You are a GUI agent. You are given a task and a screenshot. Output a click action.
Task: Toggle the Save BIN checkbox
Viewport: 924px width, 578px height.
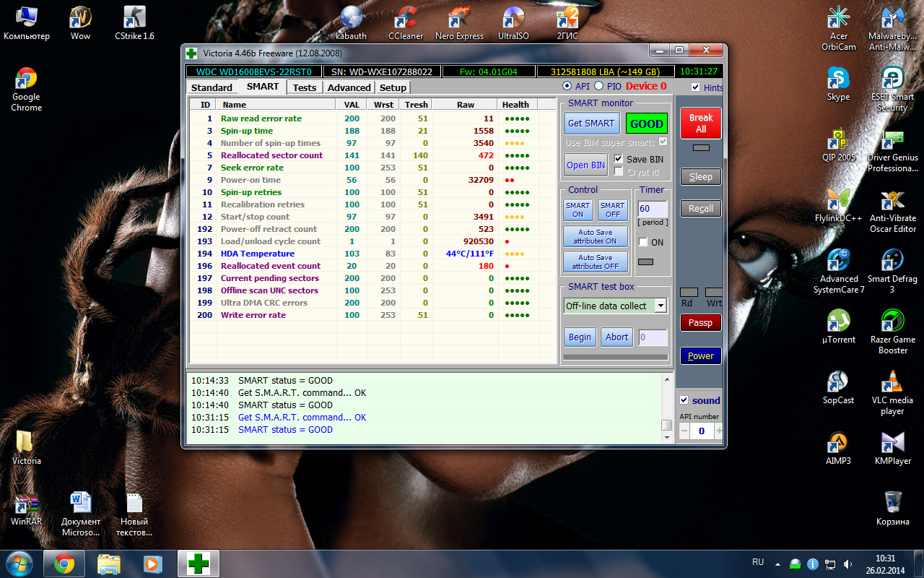619,159
